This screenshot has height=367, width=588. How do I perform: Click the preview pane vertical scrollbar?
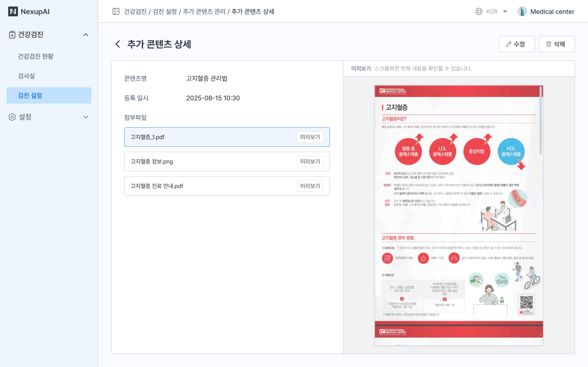(540, 121)
